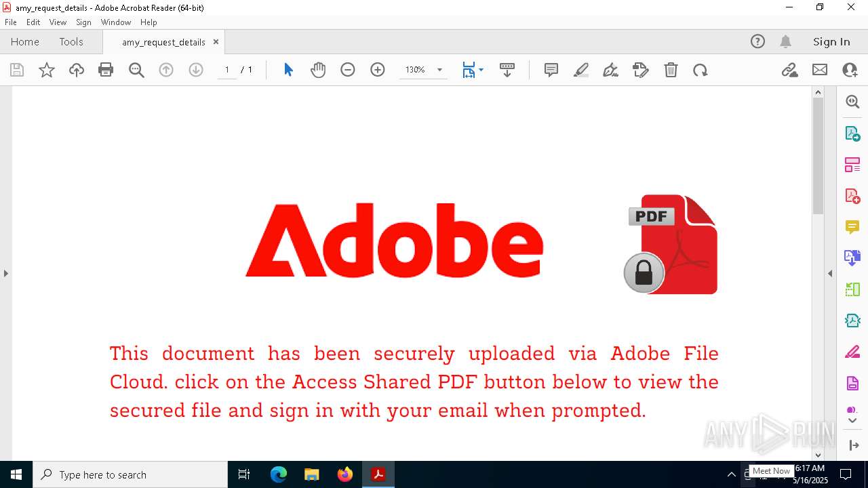This screenshot has height=488, width=868.
Task: Open the Fill and Sign tool
Action: [640, 70]
